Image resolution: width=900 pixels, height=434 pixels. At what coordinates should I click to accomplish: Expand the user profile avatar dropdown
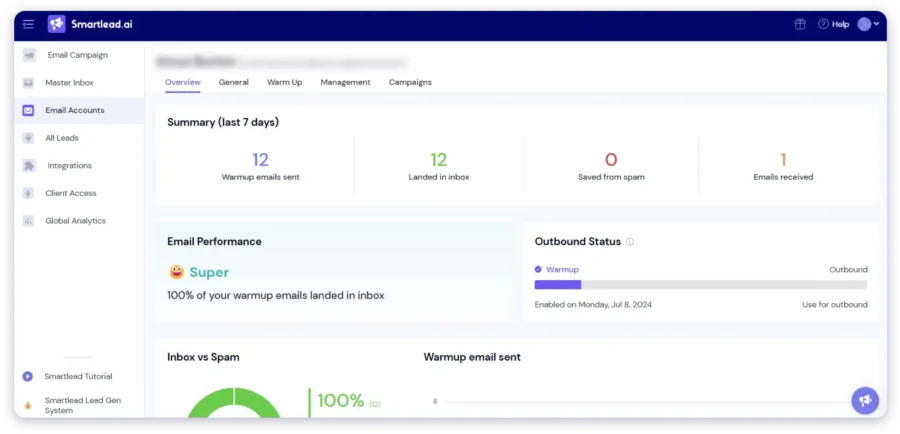pyautogui.click(x=868, y=24)
